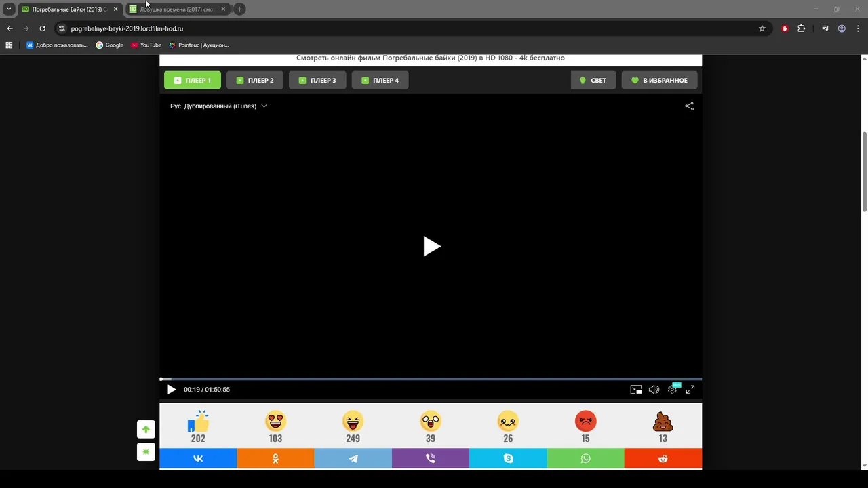The width and height of the screenshot is (868, 488).
Task: Open the Google bookmark
Action: click(109, 45)
